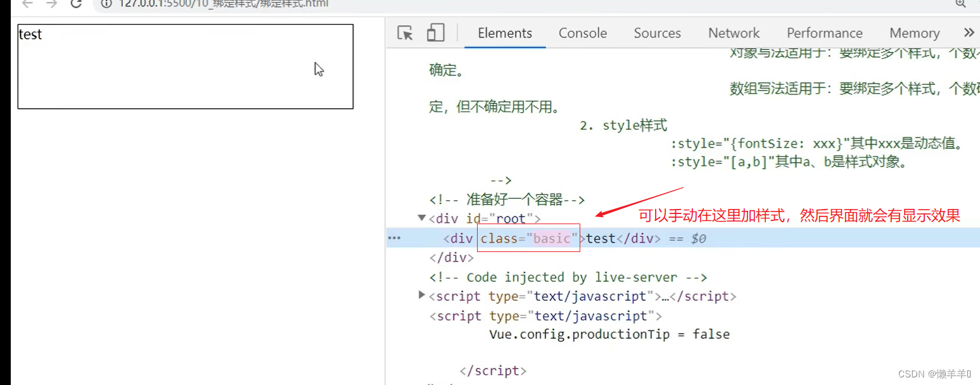
Task: Activate the inspect element picker icon
Action: tap(405, 33)
